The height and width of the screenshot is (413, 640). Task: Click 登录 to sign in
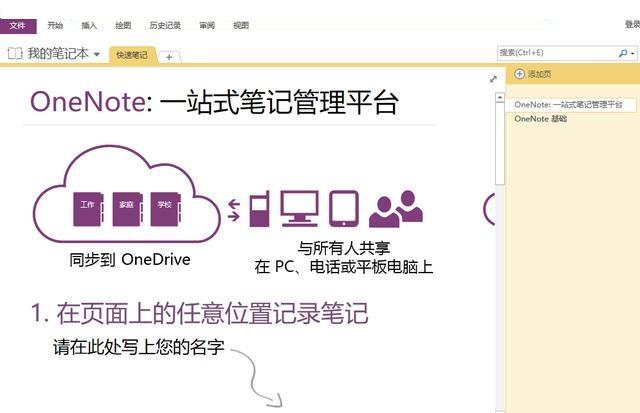point(630,24)
